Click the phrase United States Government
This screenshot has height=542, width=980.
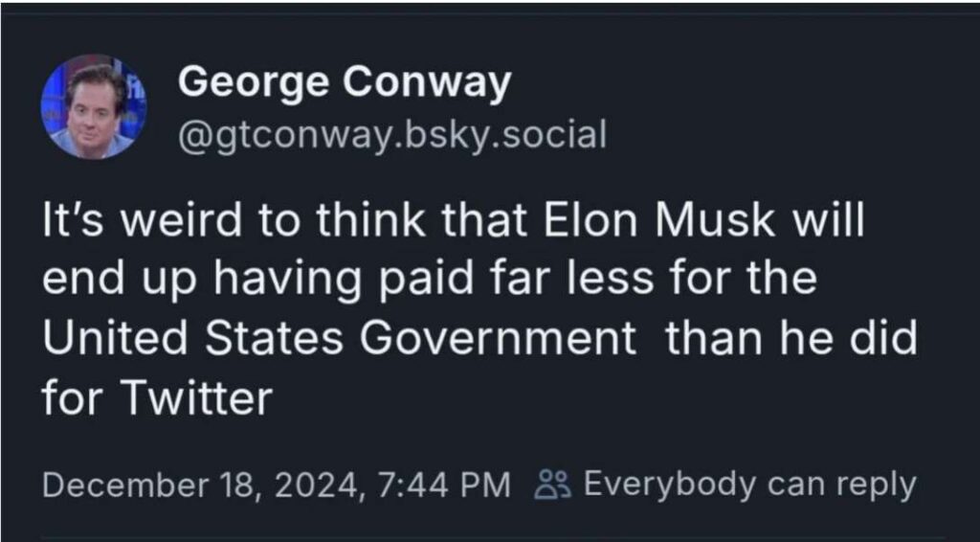[x=340, y=340]
